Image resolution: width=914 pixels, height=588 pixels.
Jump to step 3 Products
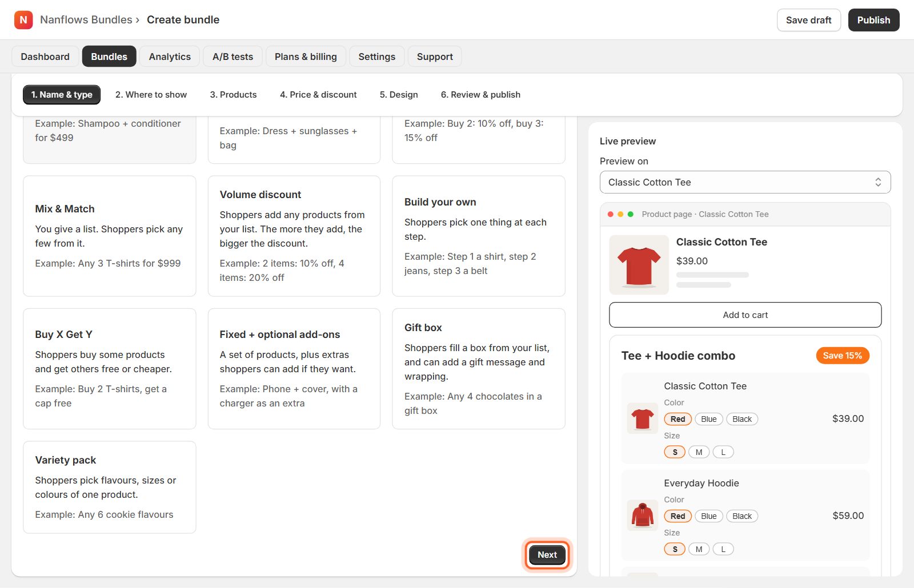click(233, 95)
